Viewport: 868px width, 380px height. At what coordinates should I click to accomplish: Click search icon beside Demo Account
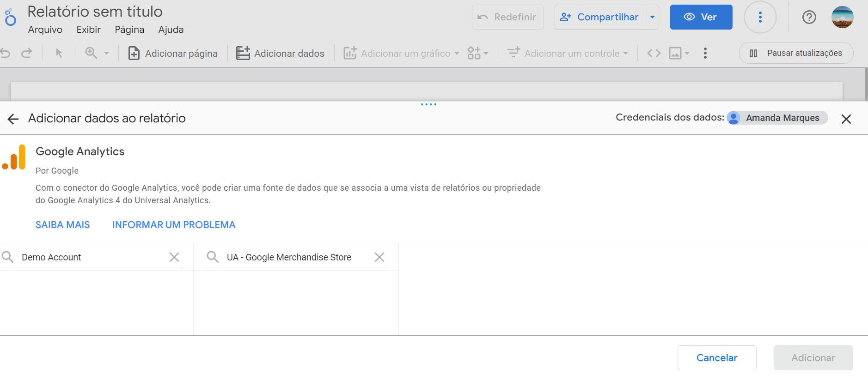(x=8, y=257)
